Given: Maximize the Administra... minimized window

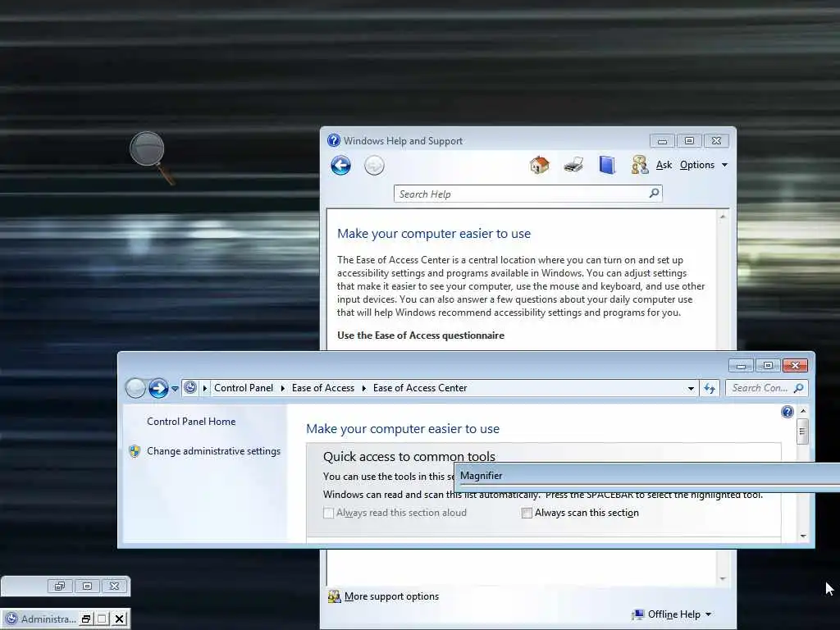Looking at the screenshot, I should pos(103,619).
